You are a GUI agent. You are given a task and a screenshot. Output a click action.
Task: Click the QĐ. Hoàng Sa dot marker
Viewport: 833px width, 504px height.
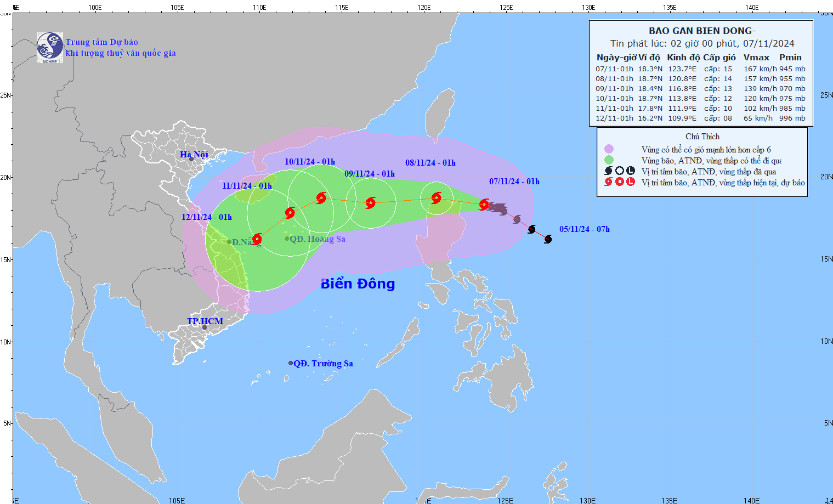point(287,239)
